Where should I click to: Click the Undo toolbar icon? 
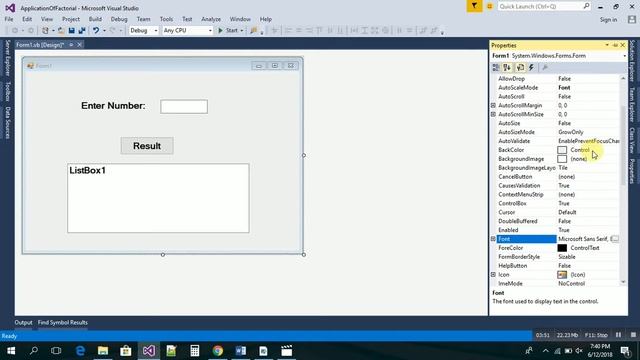(96, 31)
